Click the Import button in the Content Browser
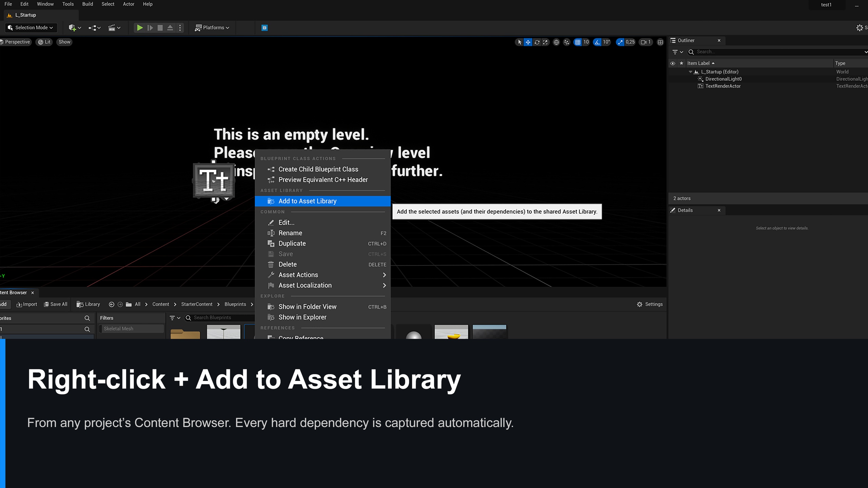The width and height of the screenshot is (868, 488). pos(26,304)
